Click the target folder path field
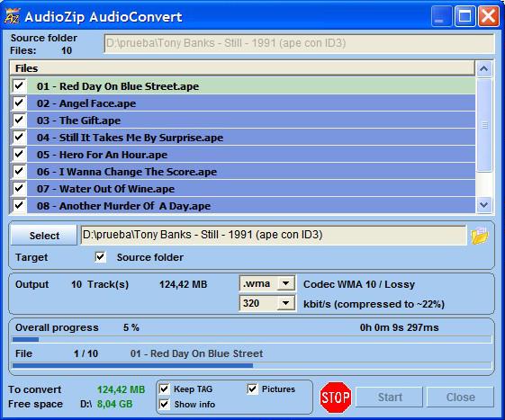This screenshot has width=505, height=420. coord(274,236)
